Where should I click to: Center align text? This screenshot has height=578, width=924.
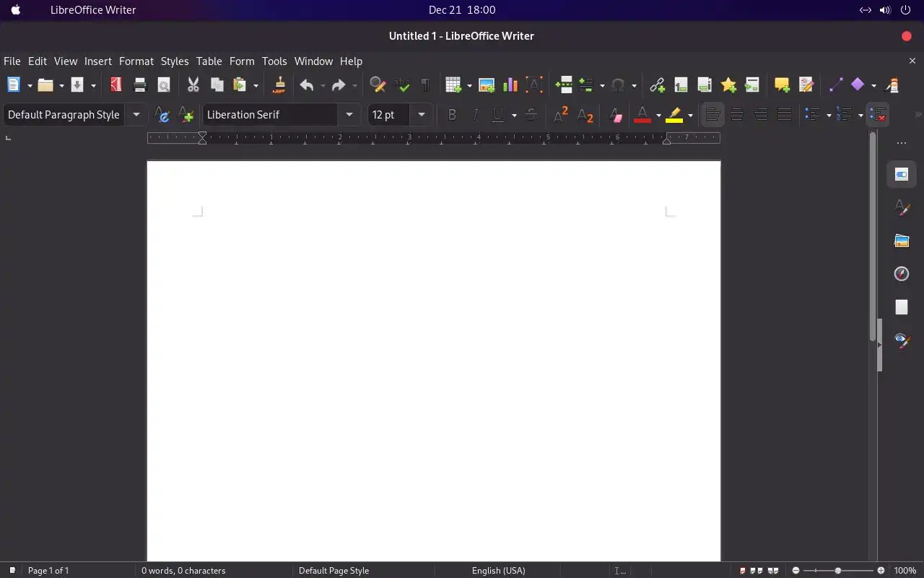(x=737, y=115)
